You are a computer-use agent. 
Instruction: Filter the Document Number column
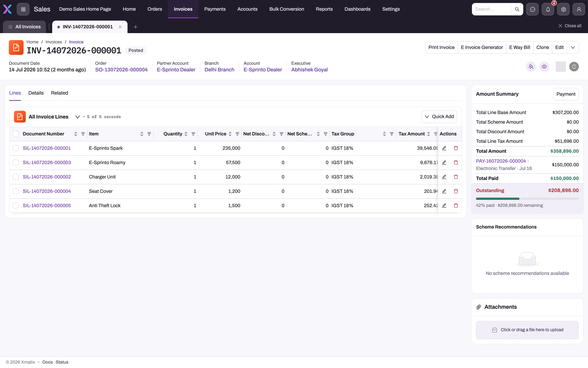point(83,134)
